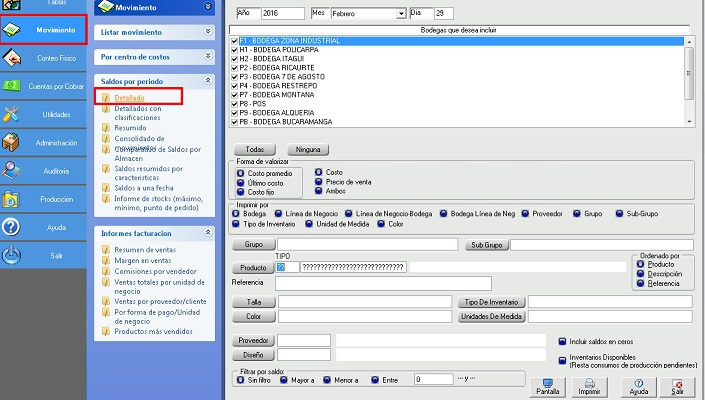Click the Produccion module icon
This screenshot has height=400, width=705.
[13, 199]
